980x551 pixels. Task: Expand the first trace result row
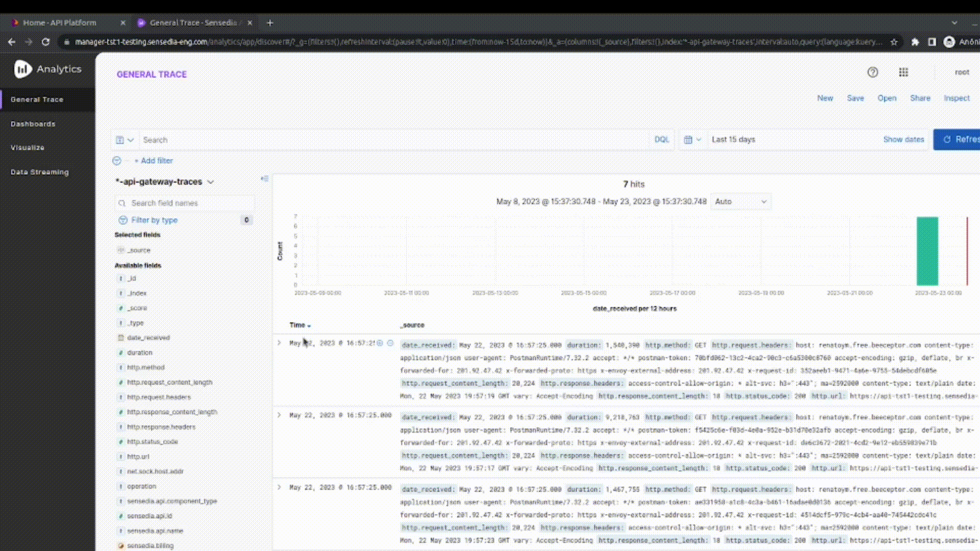click(278, 344)
